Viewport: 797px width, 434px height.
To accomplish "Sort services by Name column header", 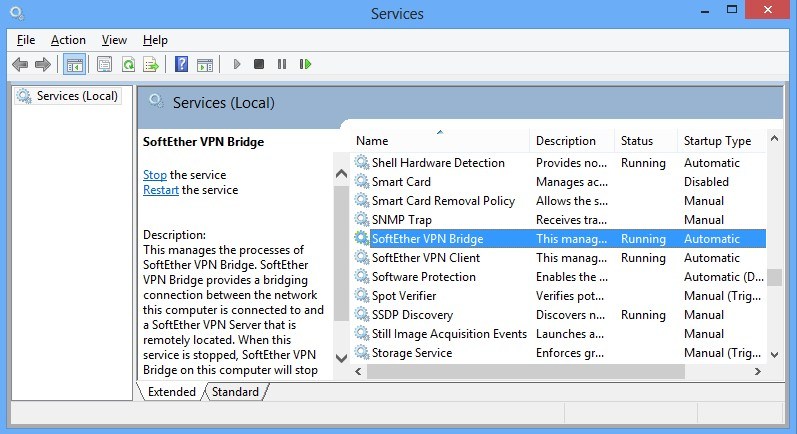I will tap(372, 141).
